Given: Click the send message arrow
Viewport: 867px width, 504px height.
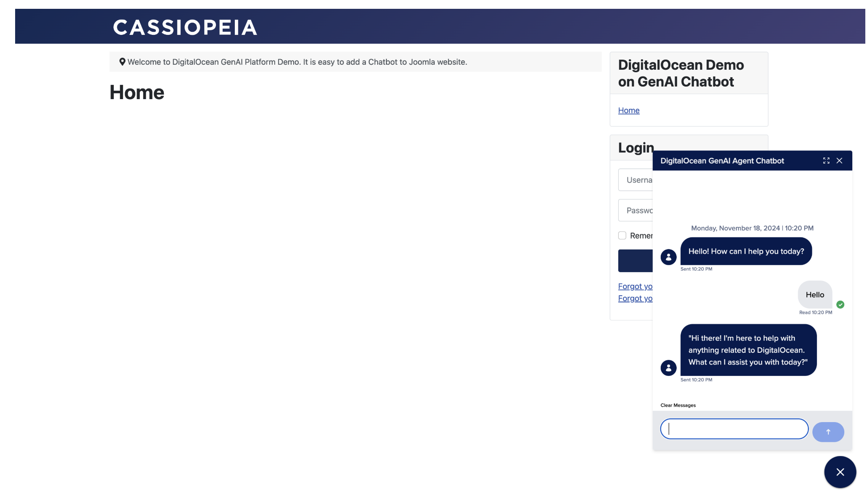Looking at the screenshot, I should coord(828,431).
